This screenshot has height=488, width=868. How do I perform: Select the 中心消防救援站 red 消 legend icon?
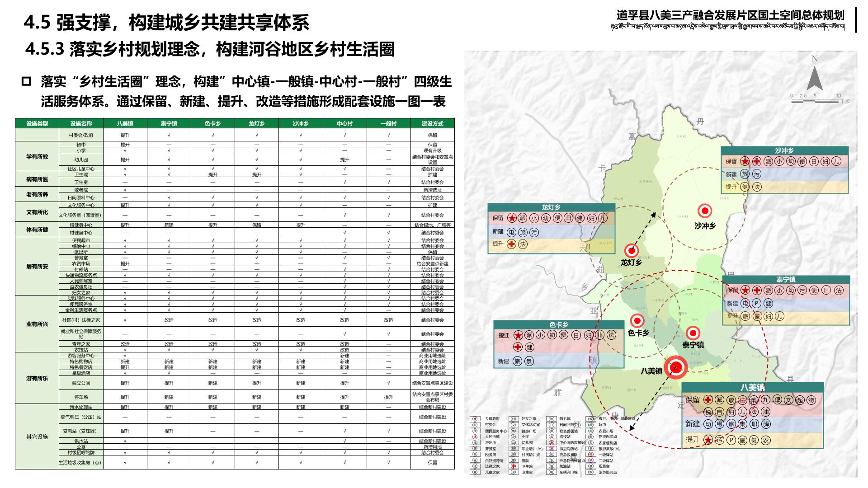pyautogui.click(x=552, y=442)
